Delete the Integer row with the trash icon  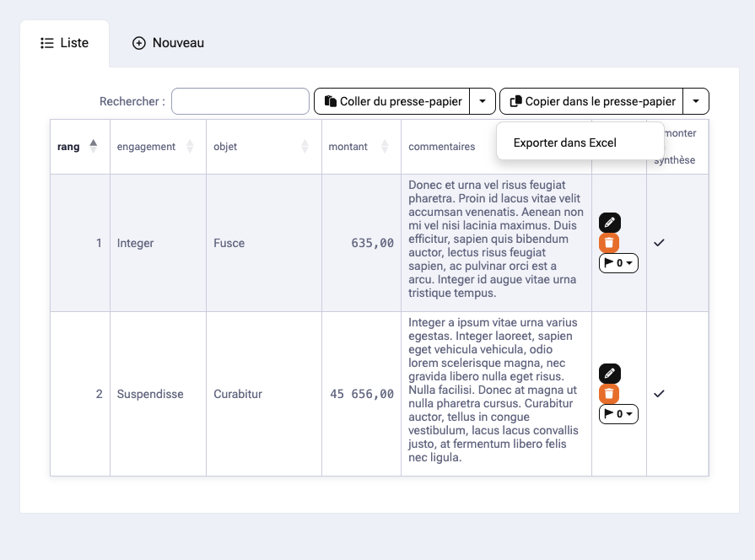pos(609,243)
